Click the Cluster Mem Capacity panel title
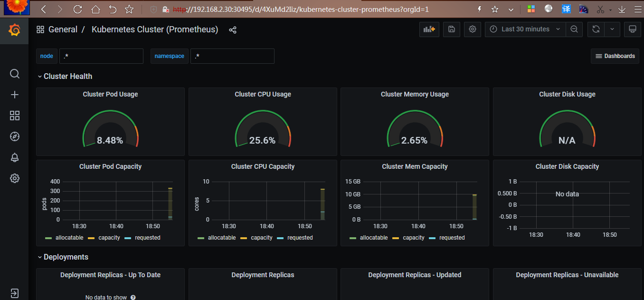644x300 pixels. point(415,166)
